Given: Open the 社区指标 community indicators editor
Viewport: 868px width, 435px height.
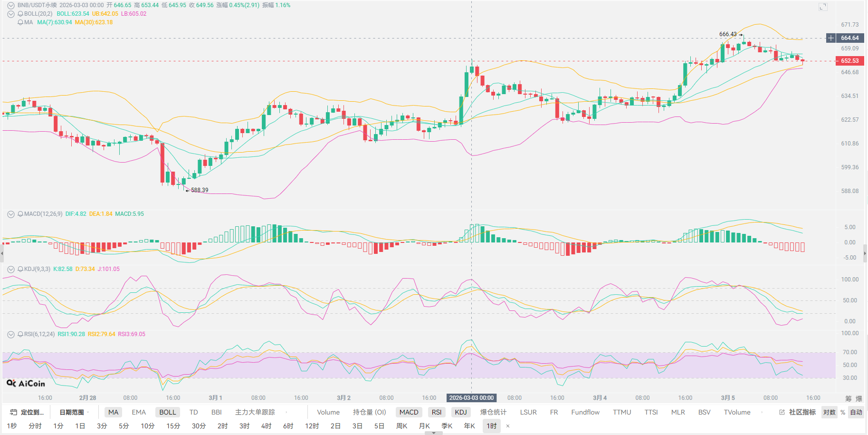Looking at the screenshot, I should (798, 412).
